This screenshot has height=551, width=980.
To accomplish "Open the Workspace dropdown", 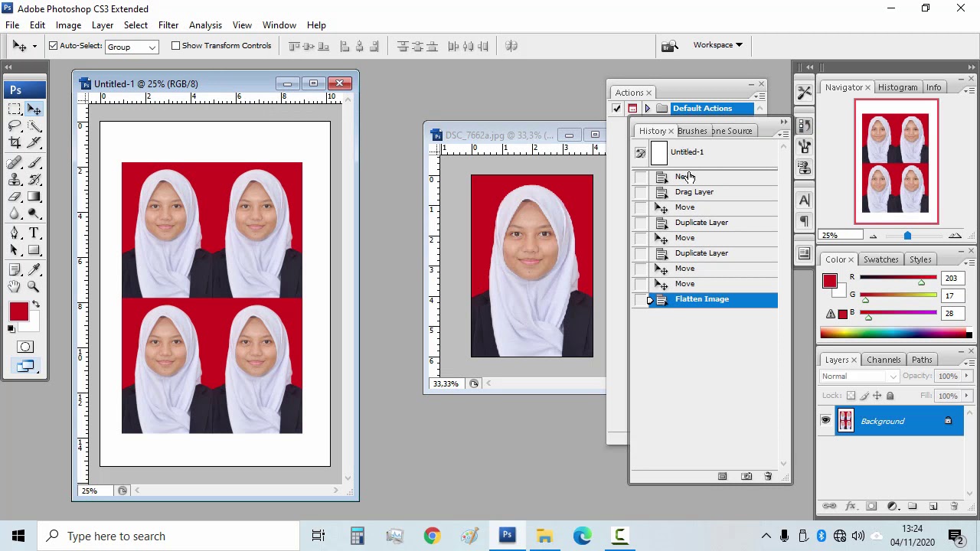I will tap(717, 44).
